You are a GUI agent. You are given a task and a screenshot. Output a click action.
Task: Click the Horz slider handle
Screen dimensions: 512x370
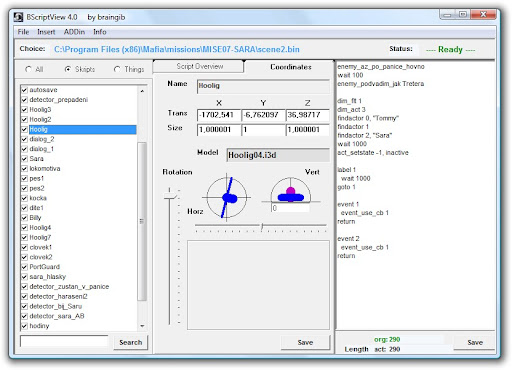point(262,227)
